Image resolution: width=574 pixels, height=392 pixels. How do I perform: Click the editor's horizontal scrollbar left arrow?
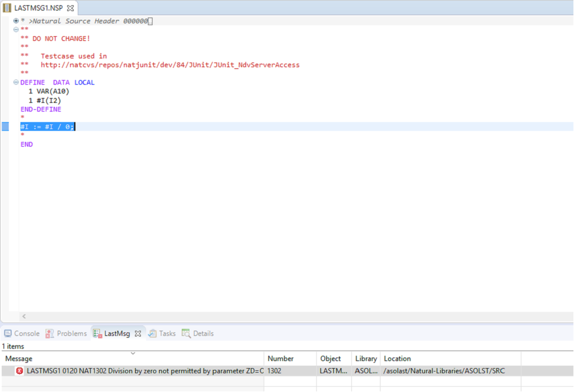tap(23, 315)
